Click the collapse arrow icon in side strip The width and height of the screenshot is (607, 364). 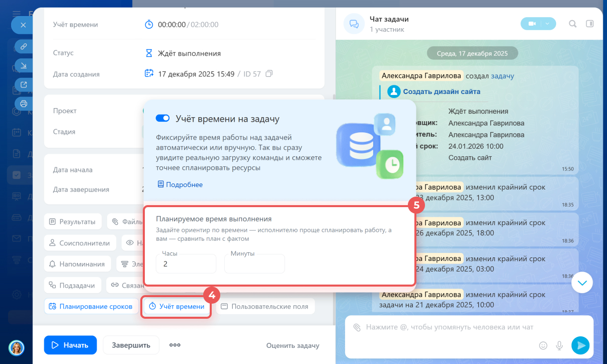coord(23,65)
